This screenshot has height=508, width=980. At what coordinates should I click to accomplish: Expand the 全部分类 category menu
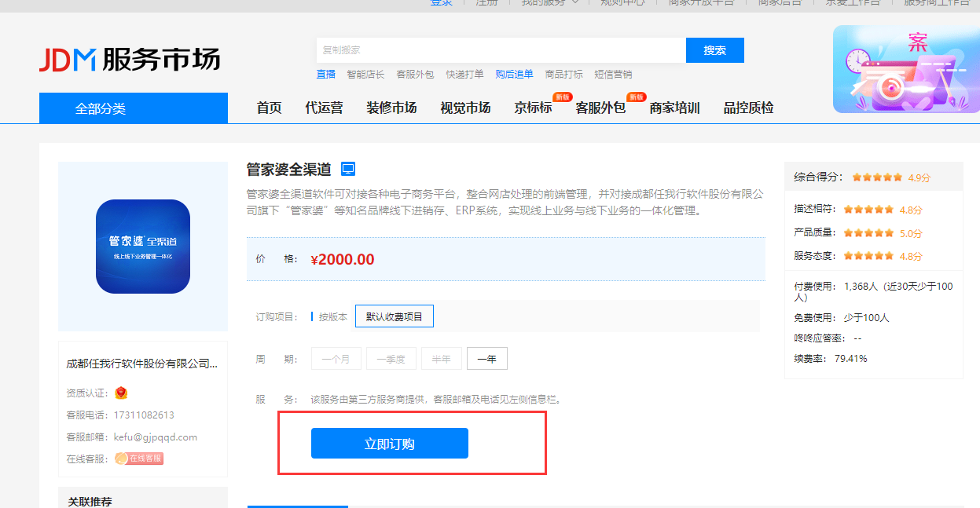tap(134, 108)
